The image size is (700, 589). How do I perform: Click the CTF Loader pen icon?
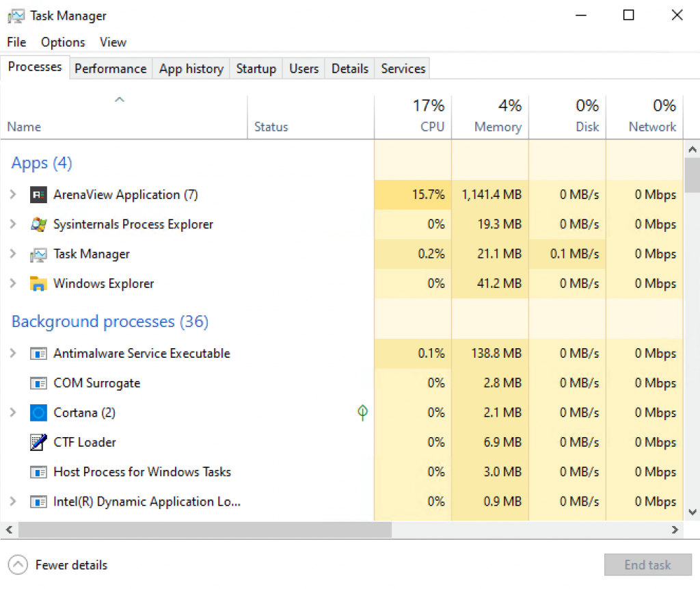(x=38, y=443)
